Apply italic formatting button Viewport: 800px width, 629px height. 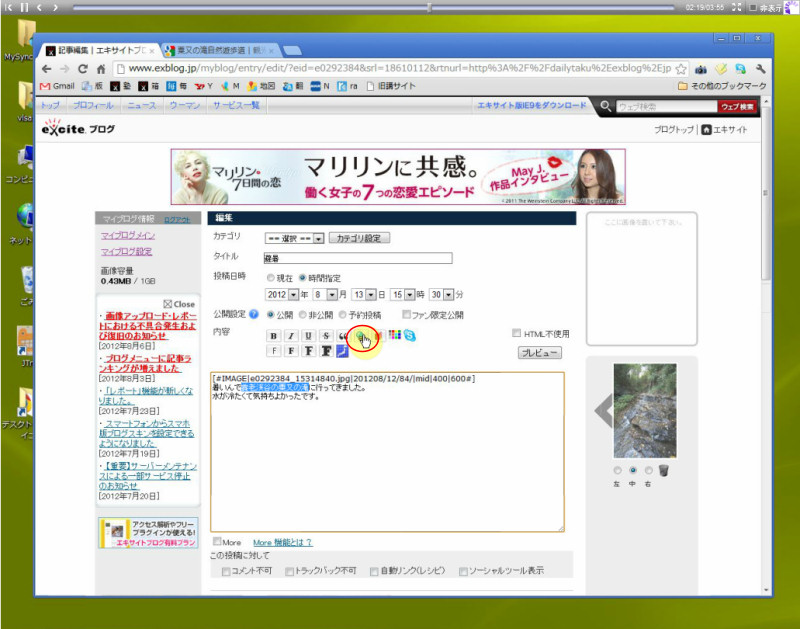pos(291,336)
